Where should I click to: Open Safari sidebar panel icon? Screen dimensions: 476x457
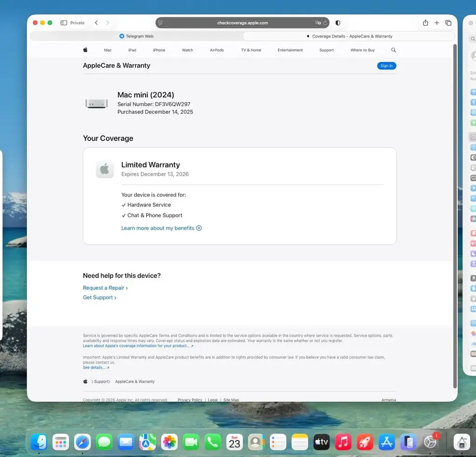point(64,23)
